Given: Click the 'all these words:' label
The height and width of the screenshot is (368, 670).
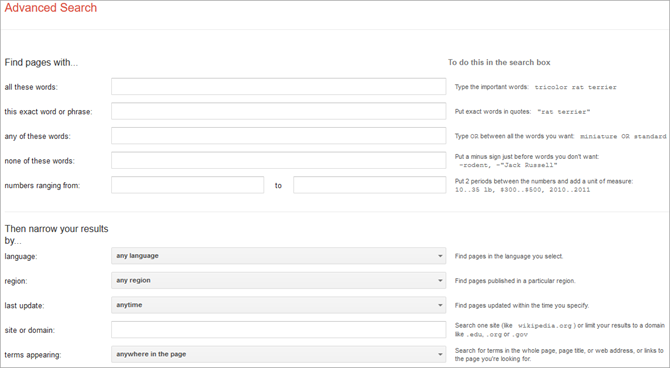Looking at the screenshot, I should 31,87.
